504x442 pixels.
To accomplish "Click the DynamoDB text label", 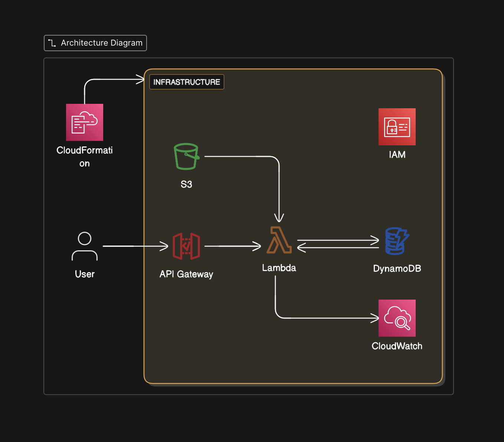I will (397, 268).
